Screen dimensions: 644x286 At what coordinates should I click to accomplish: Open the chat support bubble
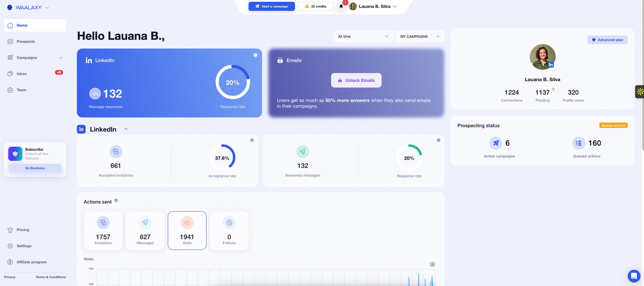click(634, 276)
